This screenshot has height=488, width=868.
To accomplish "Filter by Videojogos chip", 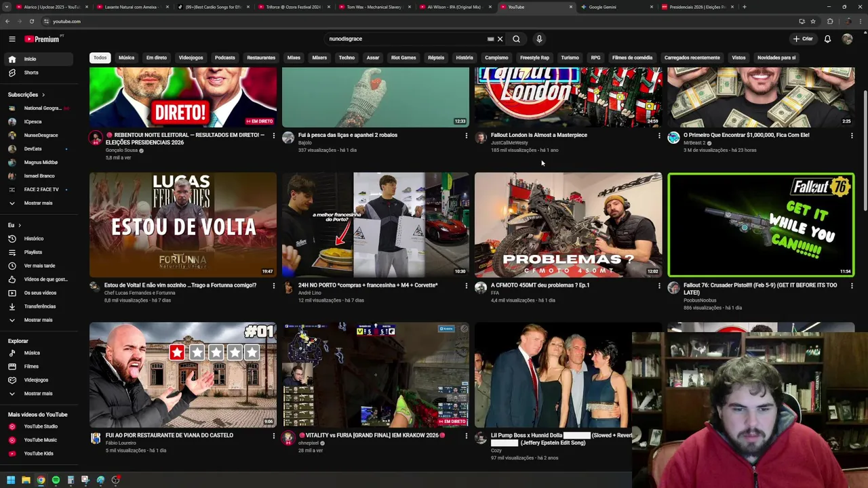I will point(191,58).
